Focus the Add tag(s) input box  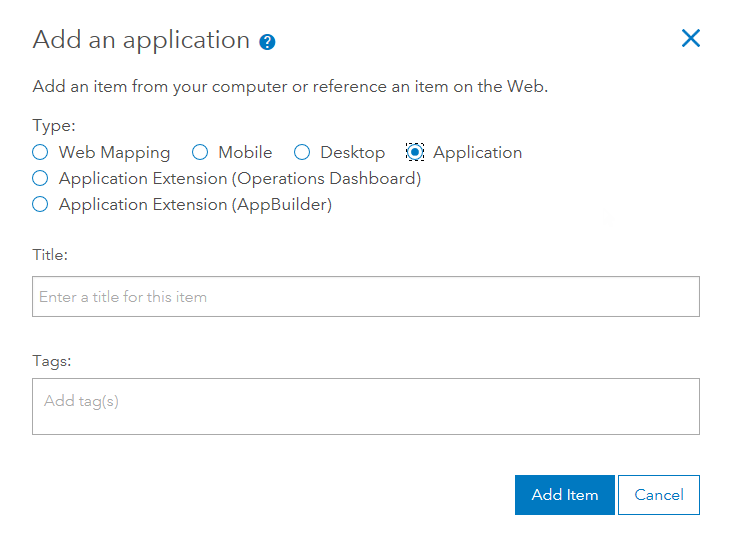pos(365,406)
